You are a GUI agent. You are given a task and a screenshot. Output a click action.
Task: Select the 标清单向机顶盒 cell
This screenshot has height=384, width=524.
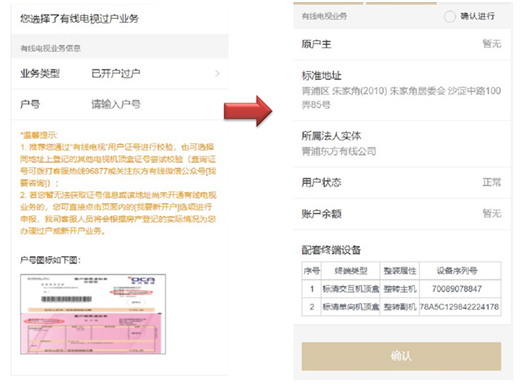351,307
